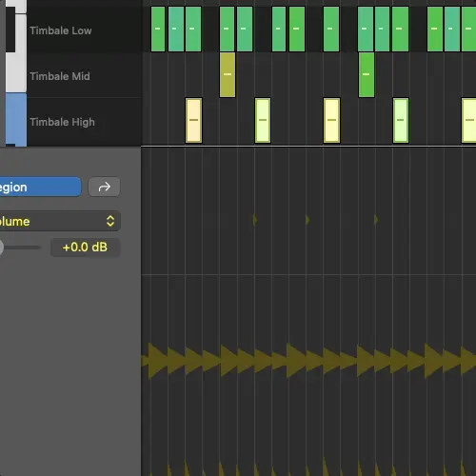The image size is (476, 476).
Task: Click the first small automation marker in upper lane
Action: point(255,220)
